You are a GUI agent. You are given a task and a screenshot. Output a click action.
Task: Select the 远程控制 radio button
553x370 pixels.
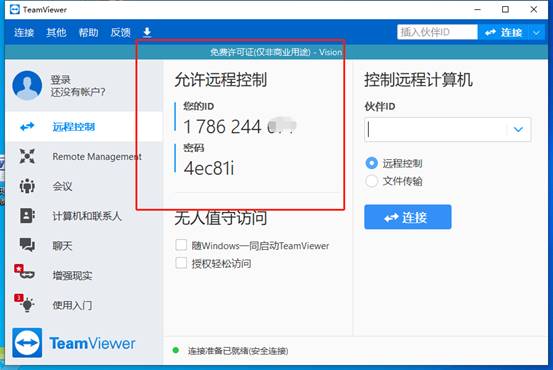click(371, 163)
